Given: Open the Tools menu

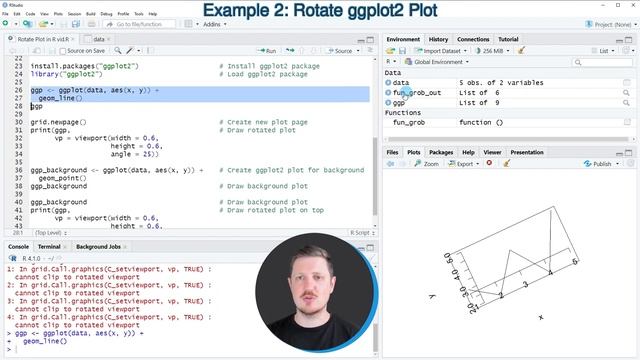Looking at the screenshot, I should 139,14.
